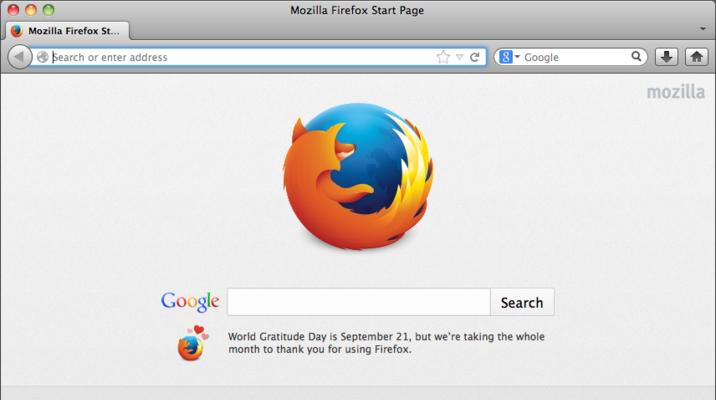Click the Firefox favicon in the tab
The width and height of the screenshot is (716, 400).
click(x=17, y=31)
